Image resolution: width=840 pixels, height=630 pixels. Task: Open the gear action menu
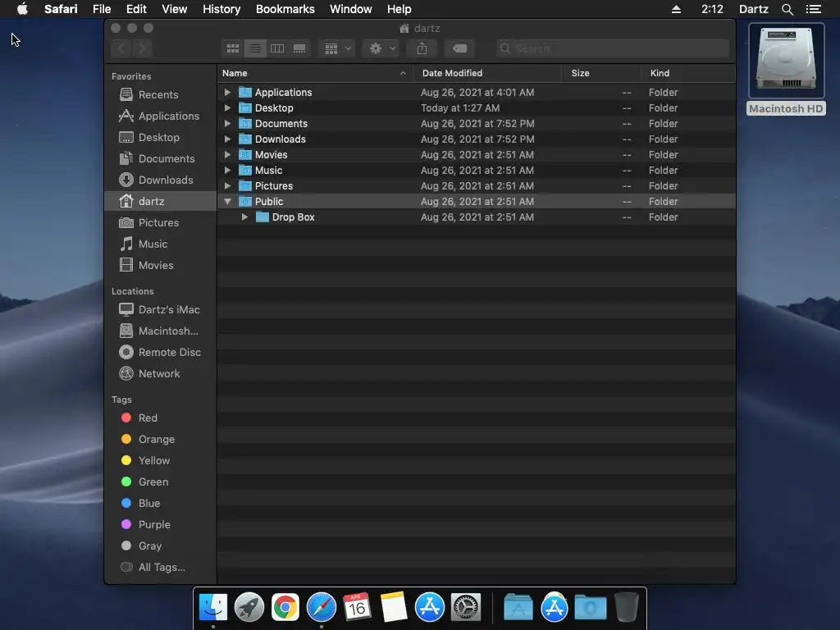[381, 48]
